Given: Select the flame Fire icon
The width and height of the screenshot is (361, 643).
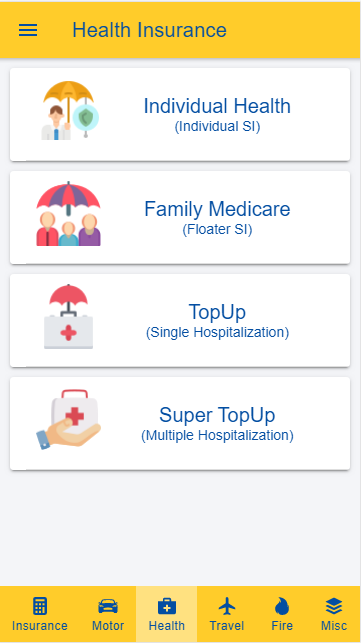Looking at the screenshot, I should tap(282, 606).
